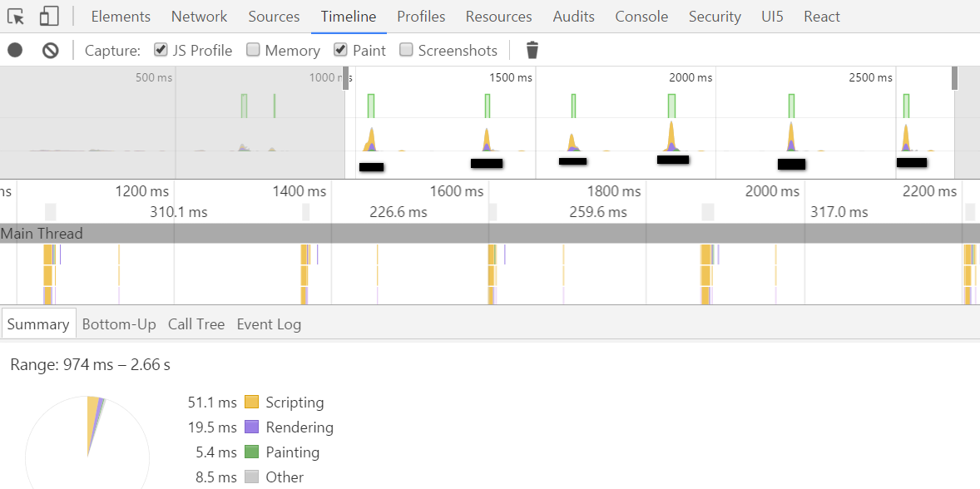Click the trash can garbage collect icon
This screenshot has width=980, height=489.
pos(532,50)
